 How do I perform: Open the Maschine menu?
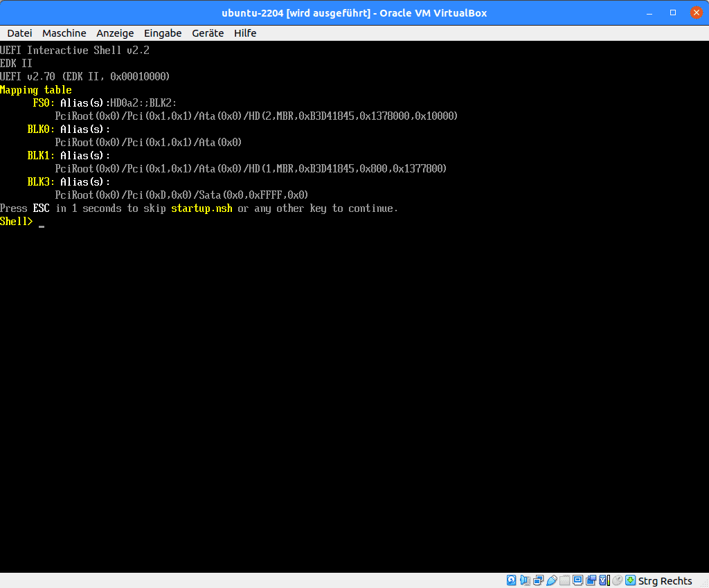click(x=64, y=33)
